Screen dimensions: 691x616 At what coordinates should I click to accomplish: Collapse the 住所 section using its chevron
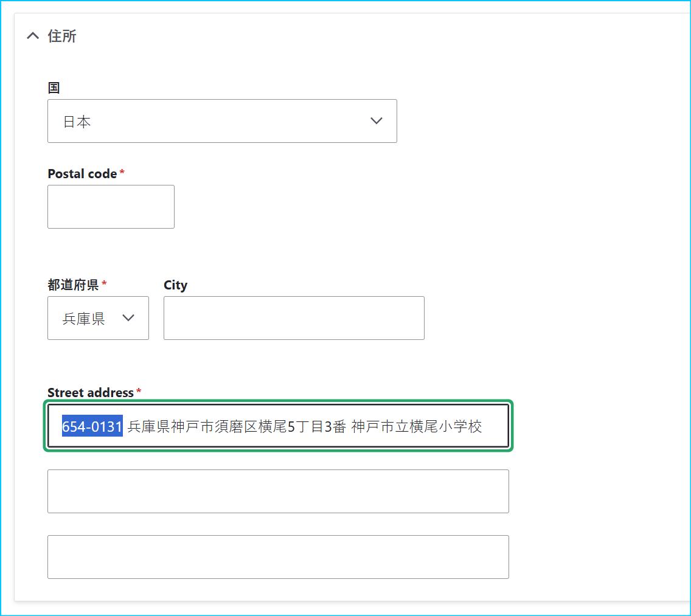33,36
